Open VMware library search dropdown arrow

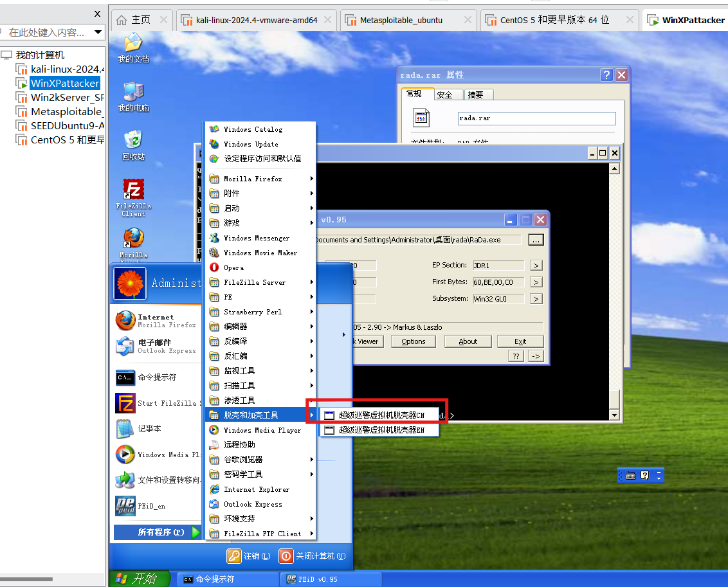click(98, 32)
